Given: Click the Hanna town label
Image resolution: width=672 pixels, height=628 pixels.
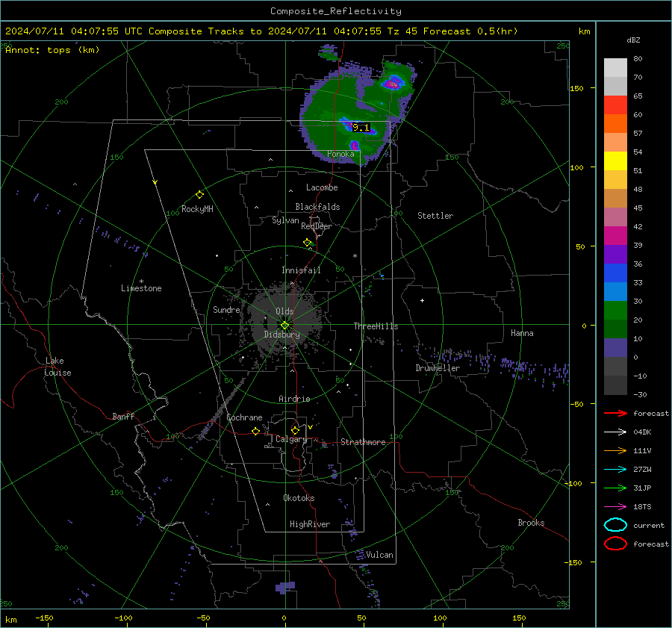Looking at the screenshot, I should coord(522,333).
